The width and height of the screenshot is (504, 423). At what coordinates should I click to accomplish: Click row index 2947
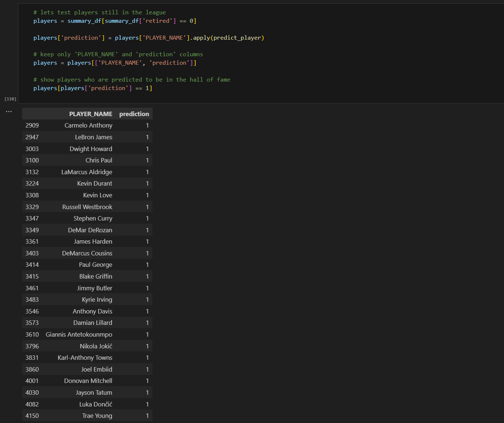tap(32, 137)
